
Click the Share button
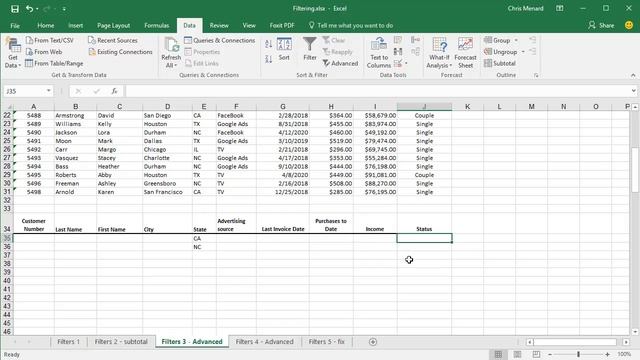coord(601,25)
